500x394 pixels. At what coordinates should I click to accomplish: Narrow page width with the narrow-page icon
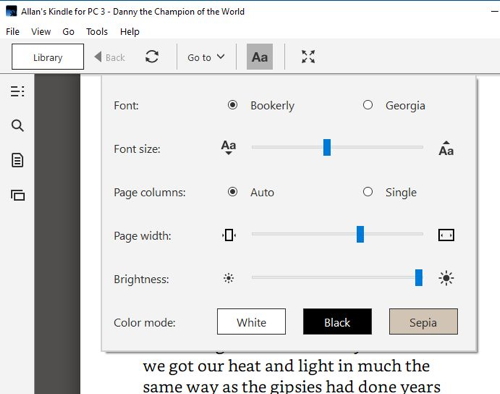(x=229, y=235)
